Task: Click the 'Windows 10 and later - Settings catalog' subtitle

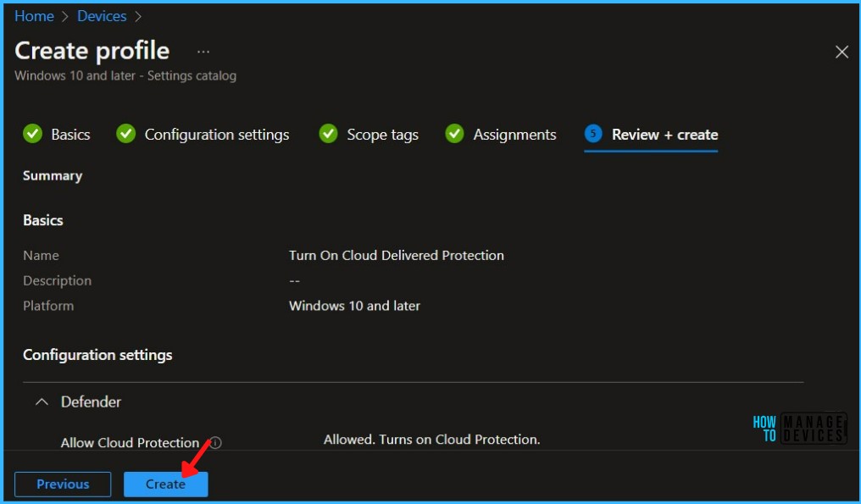Action: tap(125, 75)
